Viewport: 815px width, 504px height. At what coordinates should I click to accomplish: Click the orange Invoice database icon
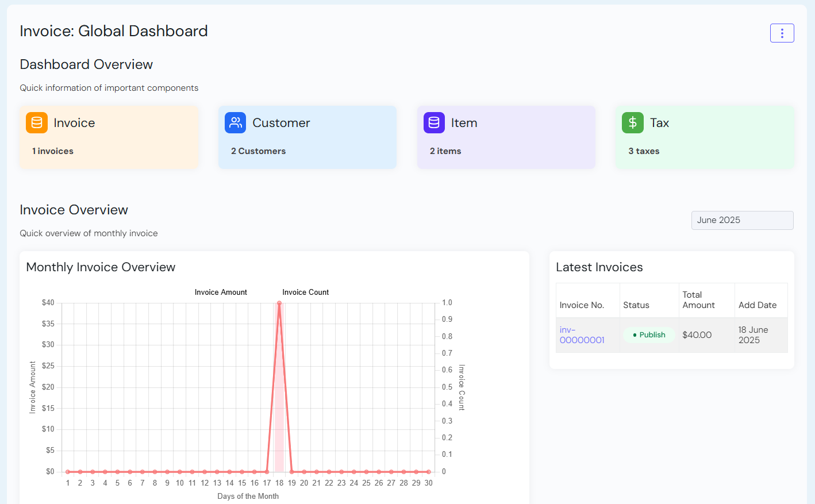coord(37,122)
